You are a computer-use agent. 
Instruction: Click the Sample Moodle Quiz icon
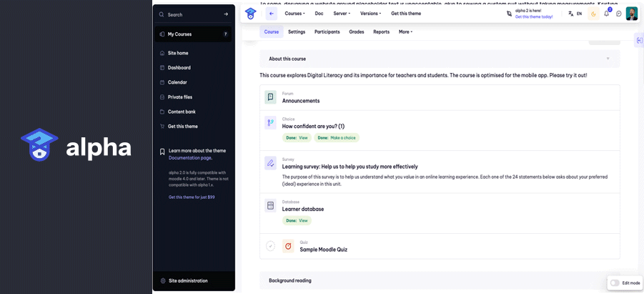click(288, 246)
